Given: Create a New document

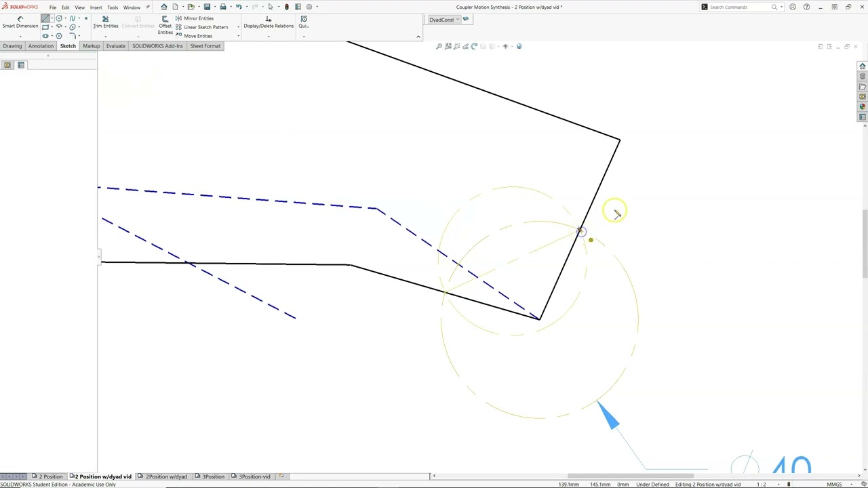Looking at the screenshot, I should (x=175, y=7).
